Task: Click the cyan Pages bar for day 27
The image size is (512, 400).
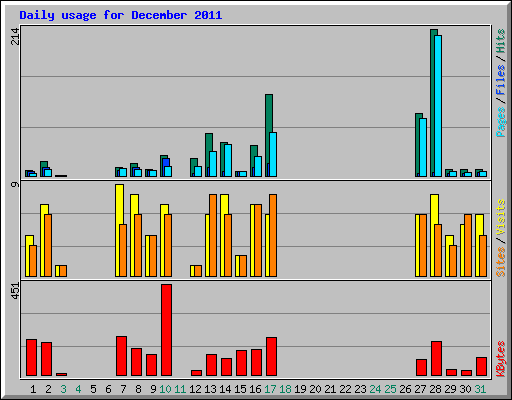Action: point(423,147)
